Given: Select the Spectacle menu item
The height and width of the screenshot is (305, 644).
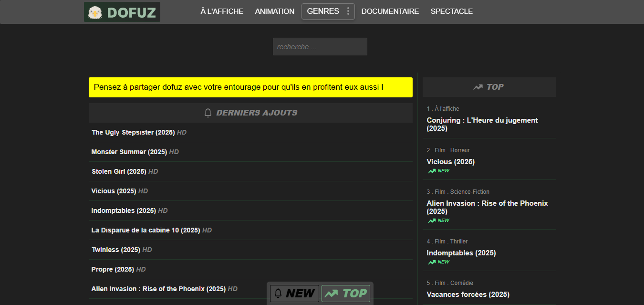Looking at the screenshot, I should 452,11.
